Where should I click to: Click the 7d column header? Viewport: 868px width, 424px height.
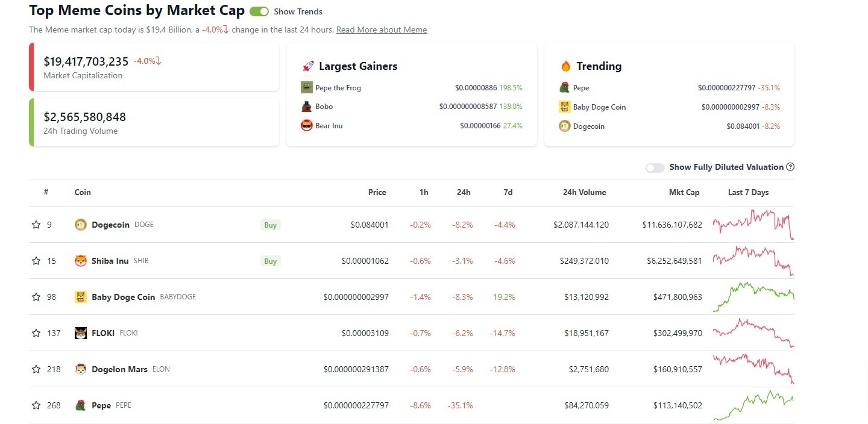pyautogui.click(x=508, y=192)
